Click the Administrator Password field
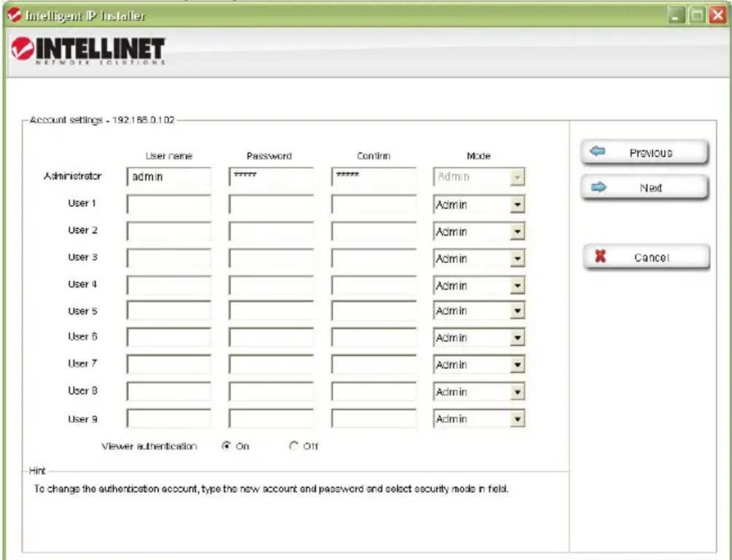This screenshot has height=560, width=732. coord(271,177)
